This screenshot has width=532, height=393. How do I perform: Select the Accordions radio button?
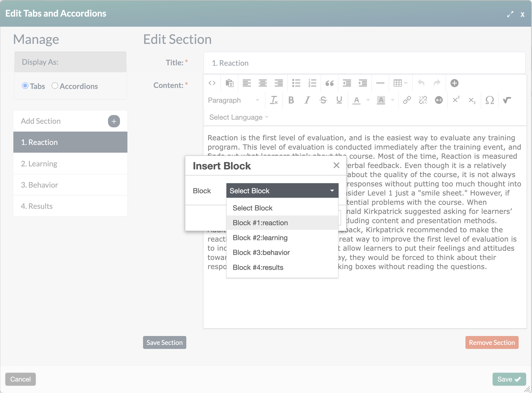point(55,86)
